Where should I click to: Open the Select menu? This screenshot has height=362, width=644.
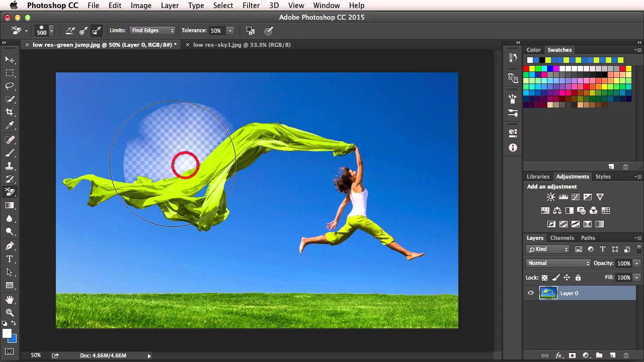point(223,6)
